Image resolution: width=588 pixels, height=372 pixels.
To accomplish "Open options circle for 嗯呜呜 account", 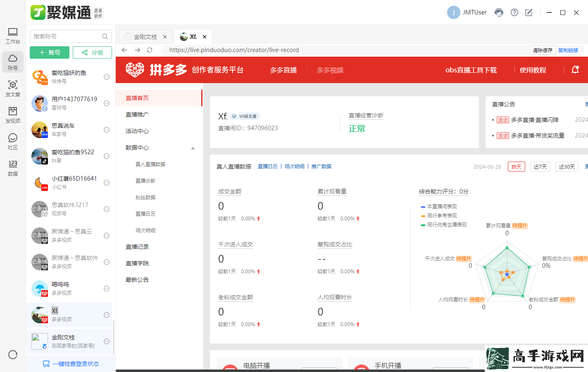I will point(107,289).
